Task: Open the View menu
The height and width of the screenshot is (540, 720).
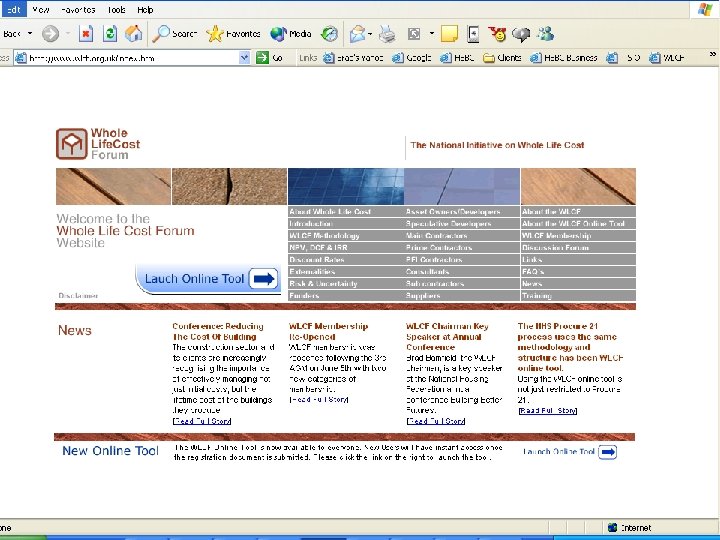Action: (x=41, y=10)
